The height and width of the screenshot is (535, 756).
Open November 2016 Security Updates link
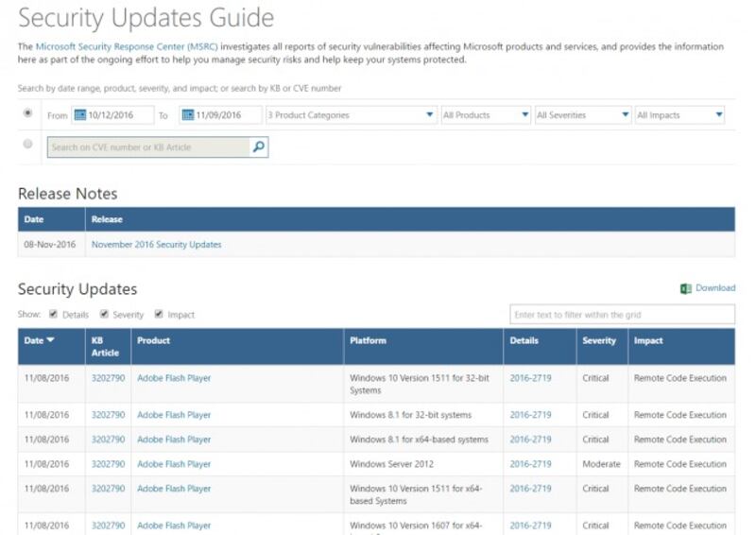pos(156,244)
